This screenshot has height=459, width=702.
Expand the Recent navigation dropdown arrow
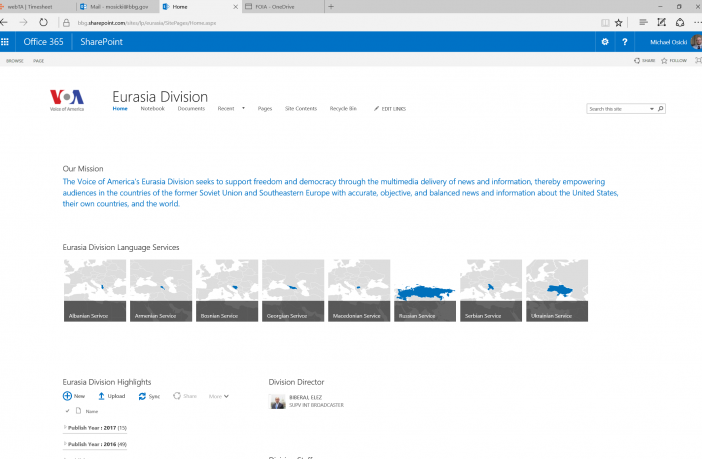(243, 108)
